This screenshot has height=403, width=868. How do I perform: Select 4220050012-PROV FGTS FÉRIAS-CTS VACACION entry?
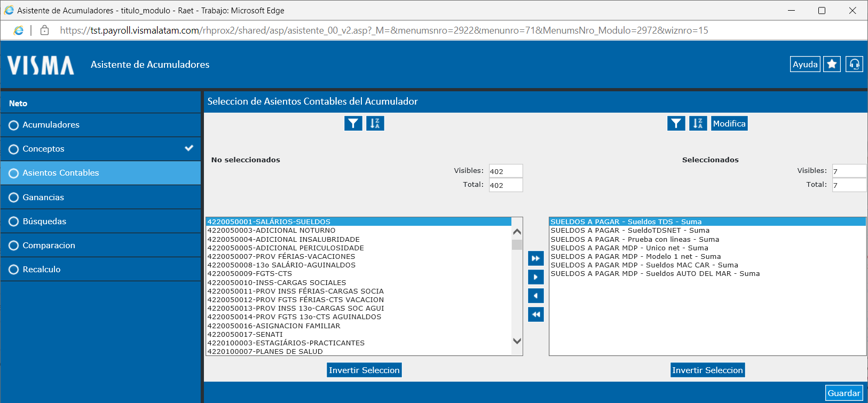pos(359,299)
